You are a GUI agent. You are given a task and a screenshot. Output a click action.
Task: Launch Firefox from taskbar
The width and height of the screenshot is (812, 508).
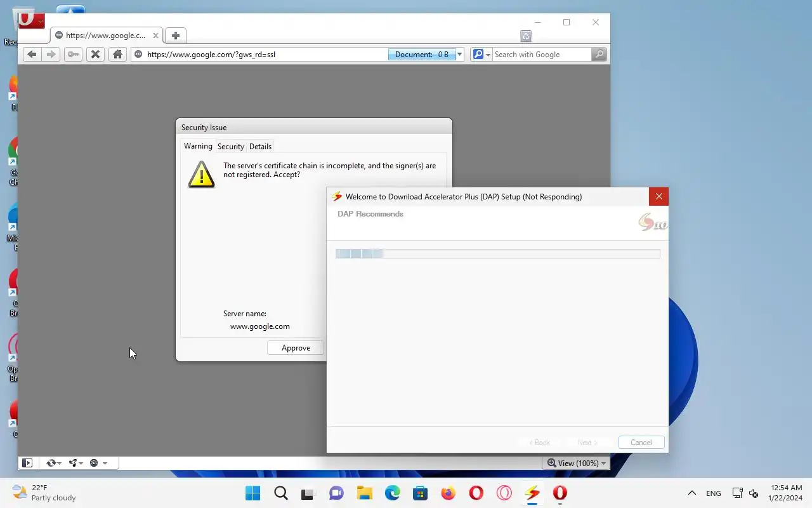point(448,493)
